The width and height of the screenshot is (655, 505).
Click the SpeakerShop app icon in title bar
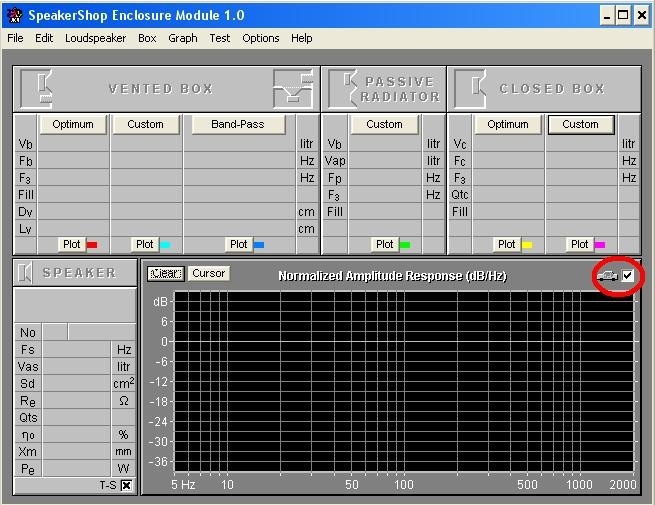pyautogui.click(x=15, y=15)
